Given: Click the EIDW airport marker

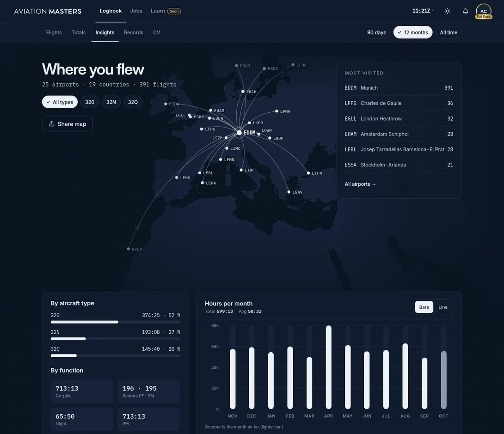Looking at the screenshot, I should [x=166, y=104].
